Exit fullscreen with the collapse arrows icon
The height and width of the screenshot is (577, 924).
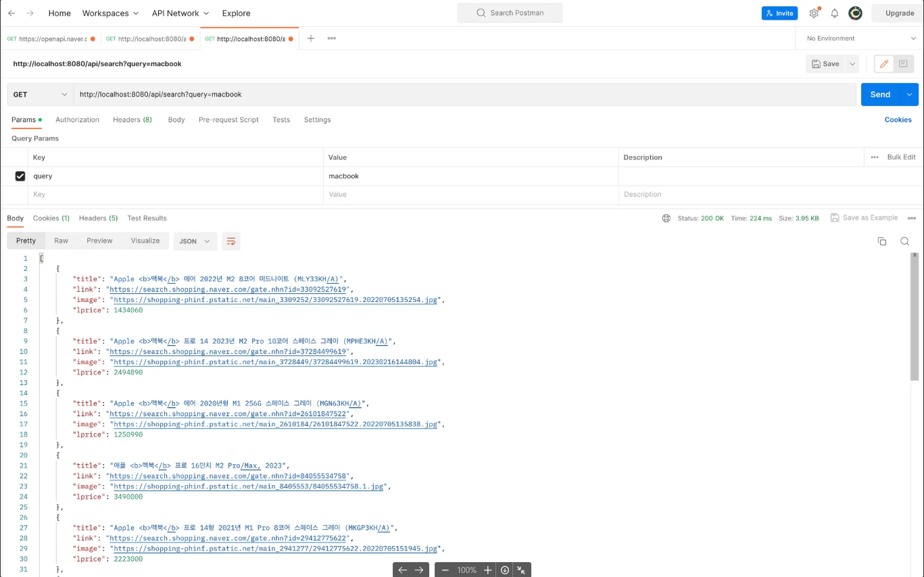point(521,570)
